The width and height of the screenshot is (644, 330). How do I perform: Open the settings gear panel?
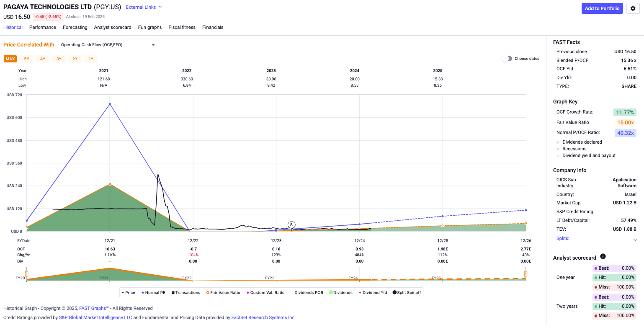coord(633,8)
